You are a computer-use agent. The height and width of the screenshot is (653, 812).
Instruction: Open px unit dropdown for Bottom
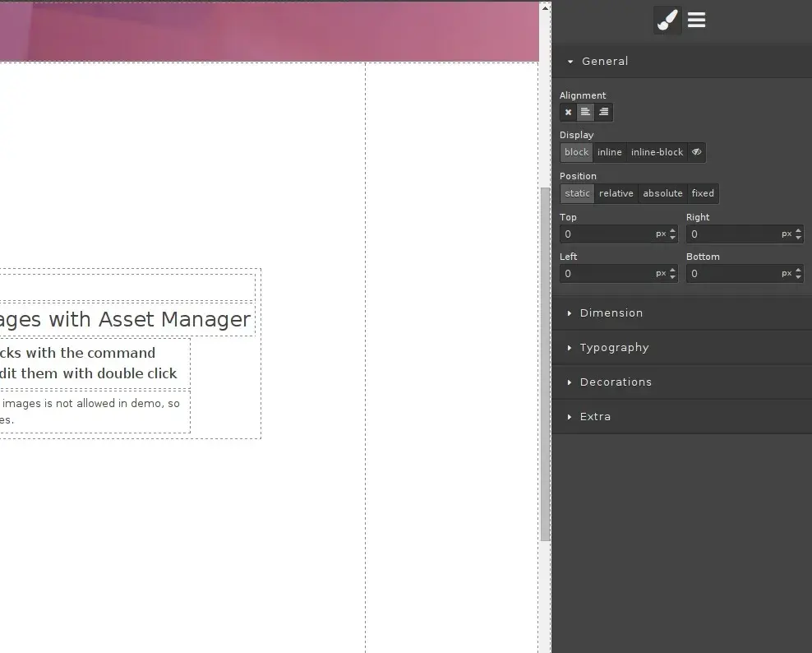787,274
